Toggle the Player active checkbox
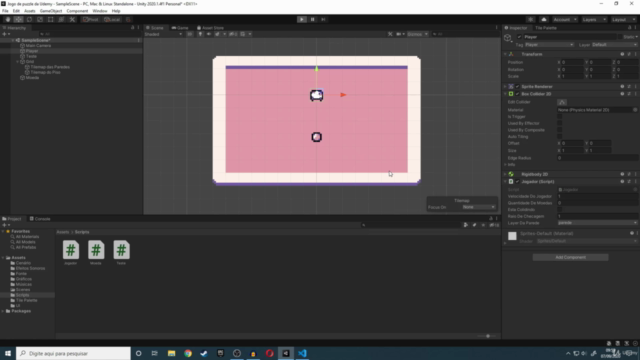This screenshot has height=360, width=640. pyautogui.click(x=519, y=37)
